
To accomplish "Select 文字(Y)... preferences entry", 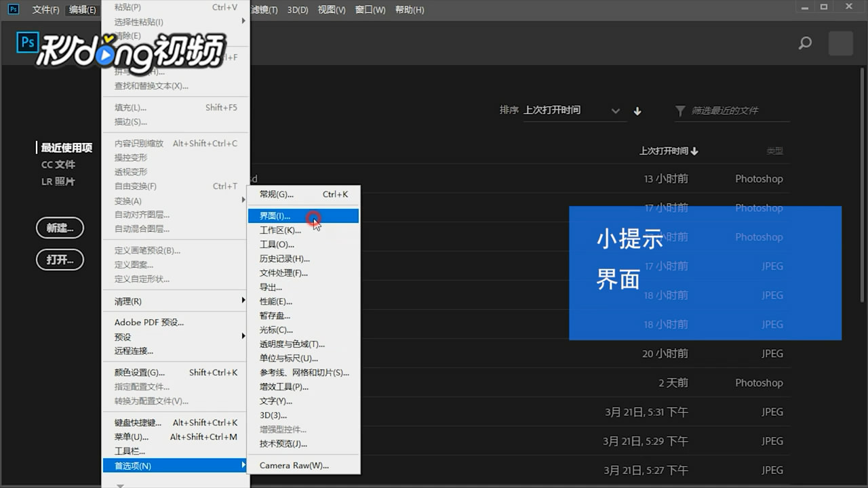I will pyautogui.click(x=303, y=401).
